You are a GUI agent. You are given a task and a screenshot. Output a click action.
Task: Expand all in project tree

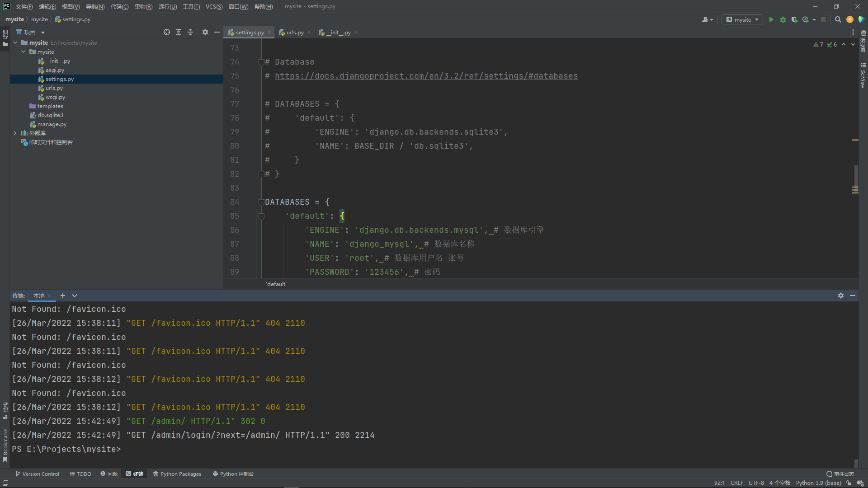tap(179, 32)
